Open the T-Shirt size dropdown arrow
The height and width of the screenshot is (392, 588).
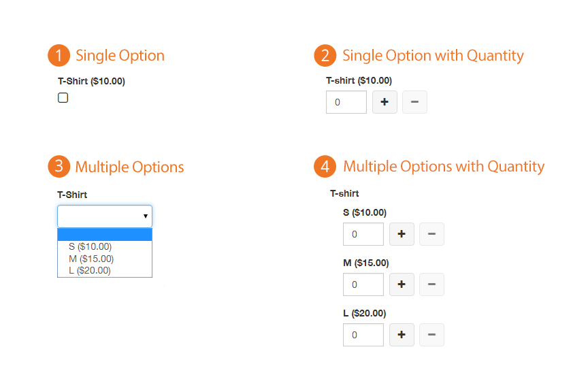(146, 216)
